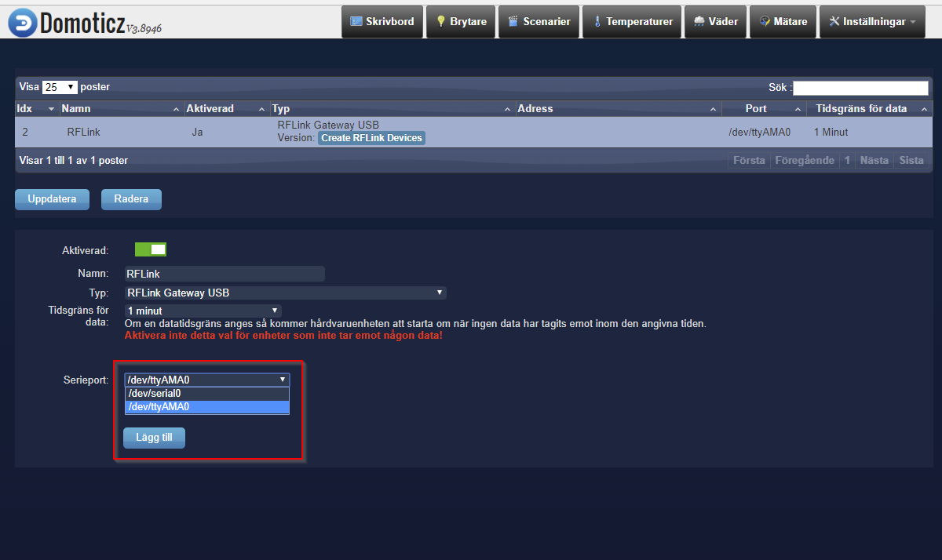Click the RFLink Gateway USB type cell
The image size is (942, 560).
pyautogui.click(x=328, y=125)
